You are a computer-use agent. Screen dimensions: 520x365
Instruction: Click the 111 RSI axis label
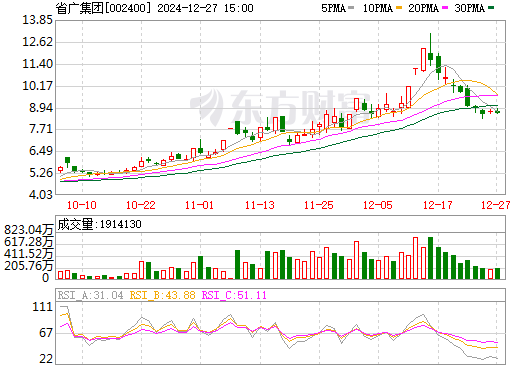pyautogui.click(x=43, y=307)
